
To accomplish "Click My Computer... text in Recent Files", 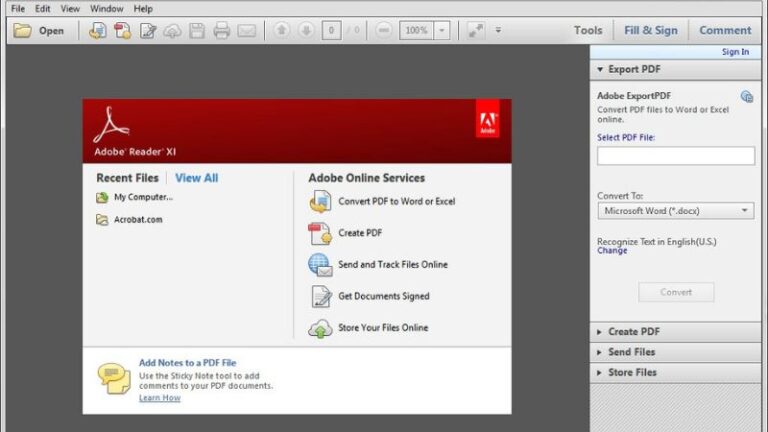I will click(x=143, y=197).
